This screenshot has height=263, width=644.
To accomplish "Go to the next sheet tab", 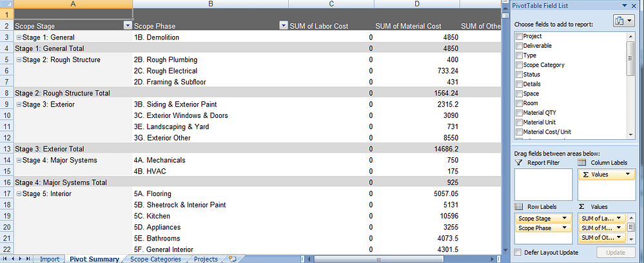I will point(21,259).
